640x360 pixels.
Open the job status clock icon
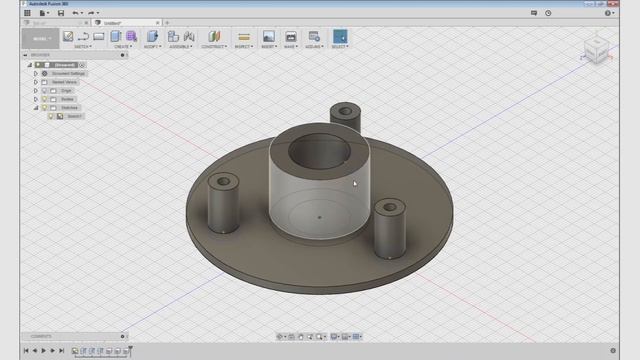tap(548, 13)
